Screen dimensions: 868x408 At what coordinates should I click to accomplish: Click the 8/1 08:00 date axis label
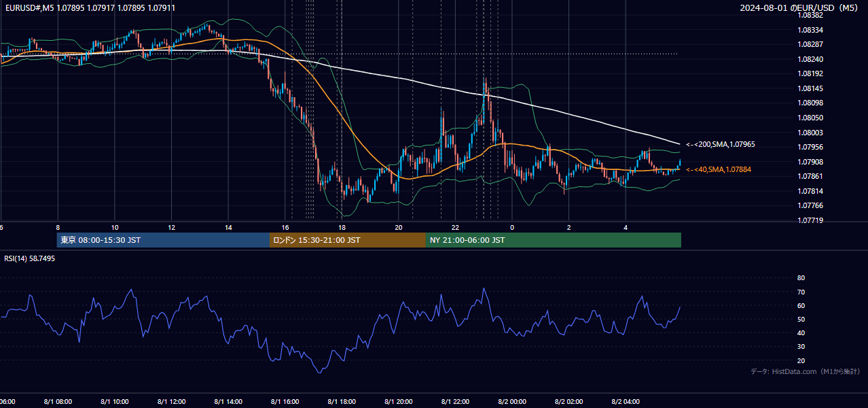[58, 401]
